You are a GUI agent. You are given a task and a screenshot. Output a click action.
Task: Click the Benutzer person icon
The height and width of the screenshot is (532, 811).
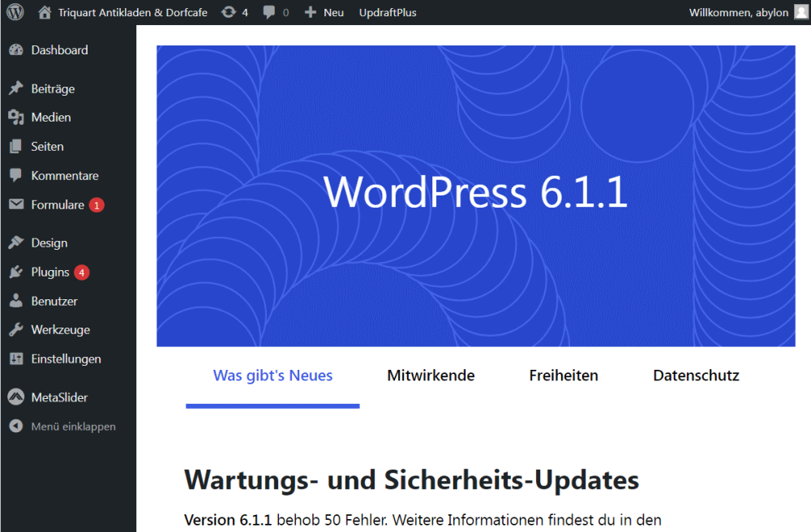(x=16, y=301)
